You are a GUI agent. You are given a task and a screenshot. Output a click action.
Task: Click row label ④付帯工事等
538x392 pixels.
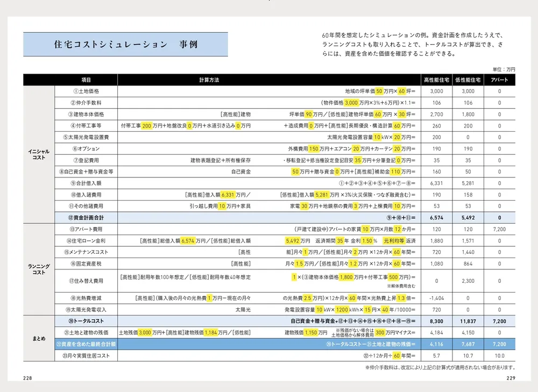coord(86,126)
